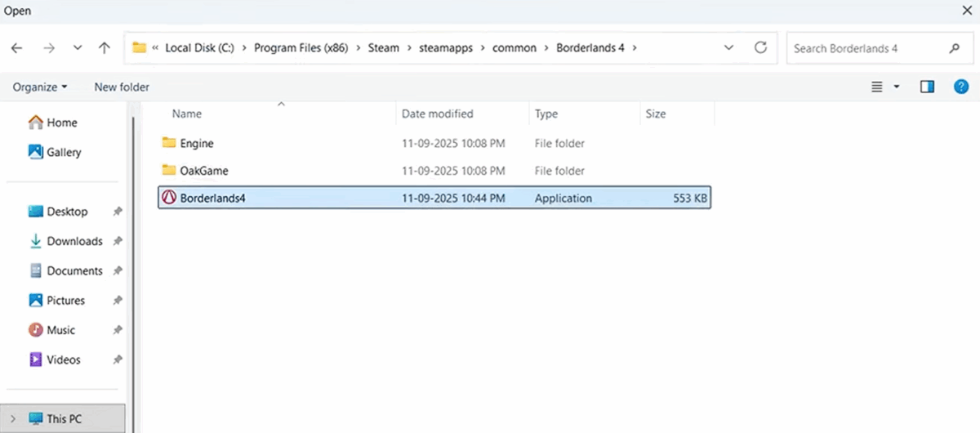Screen dimensions: 980x433
Task: Go up one folder level
Action: [x=105, y=48]
